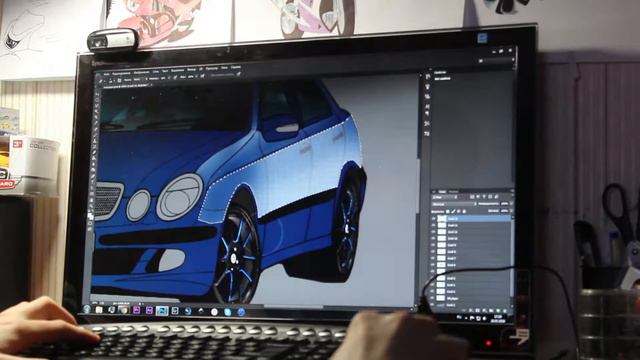Open the workspace switcher dropdown

click(496, 60)
